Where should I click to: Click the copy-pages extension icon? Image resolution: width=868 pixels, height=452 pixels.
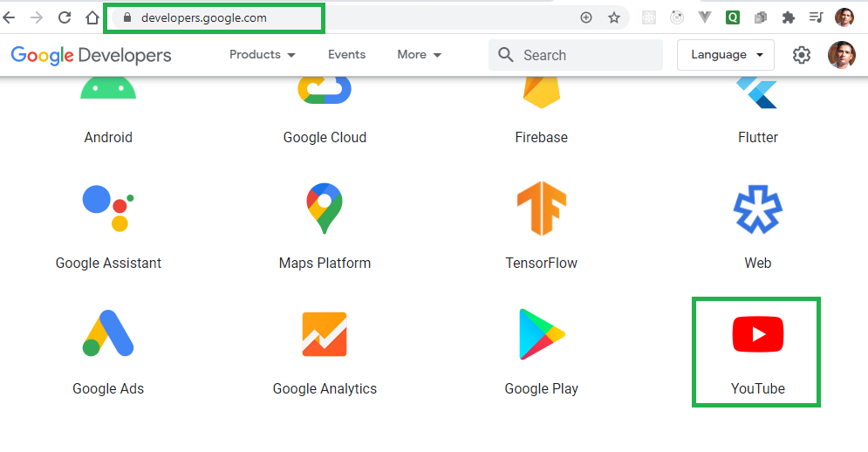tap(761, 17)
